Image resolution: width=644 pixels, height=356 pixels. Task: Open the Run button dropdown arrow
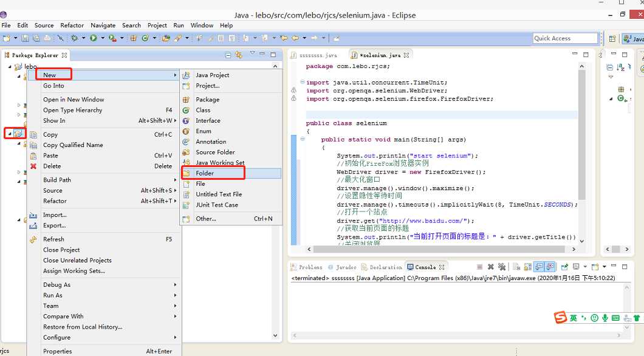tap(102, 38)
